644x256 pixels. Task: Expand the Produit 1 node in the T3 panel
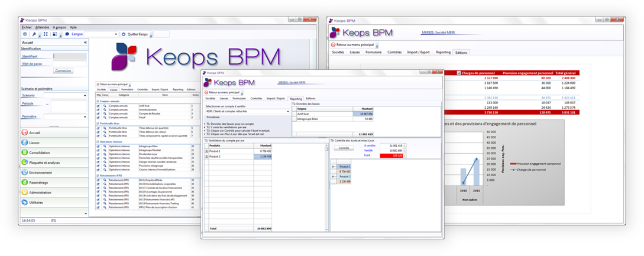pyautogui.click(x=333, y=167)
